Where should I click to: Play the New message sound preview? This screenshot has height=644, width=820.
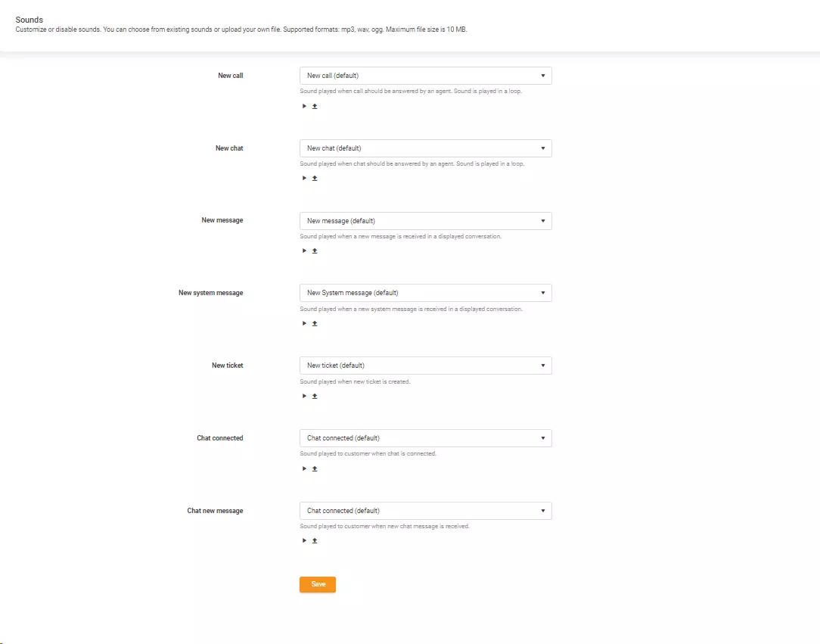(304, 250)
